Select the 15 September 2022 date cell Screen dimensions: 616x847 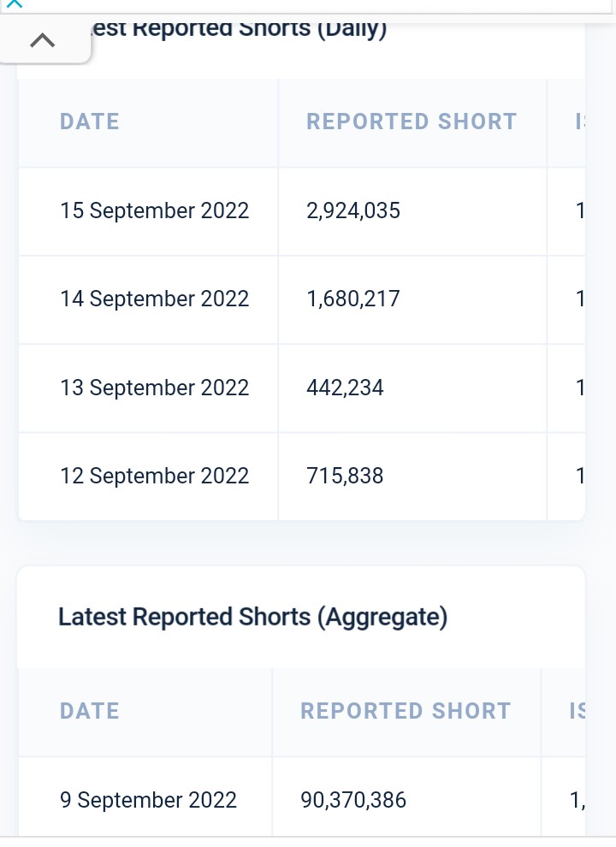[x=155, y=210]
